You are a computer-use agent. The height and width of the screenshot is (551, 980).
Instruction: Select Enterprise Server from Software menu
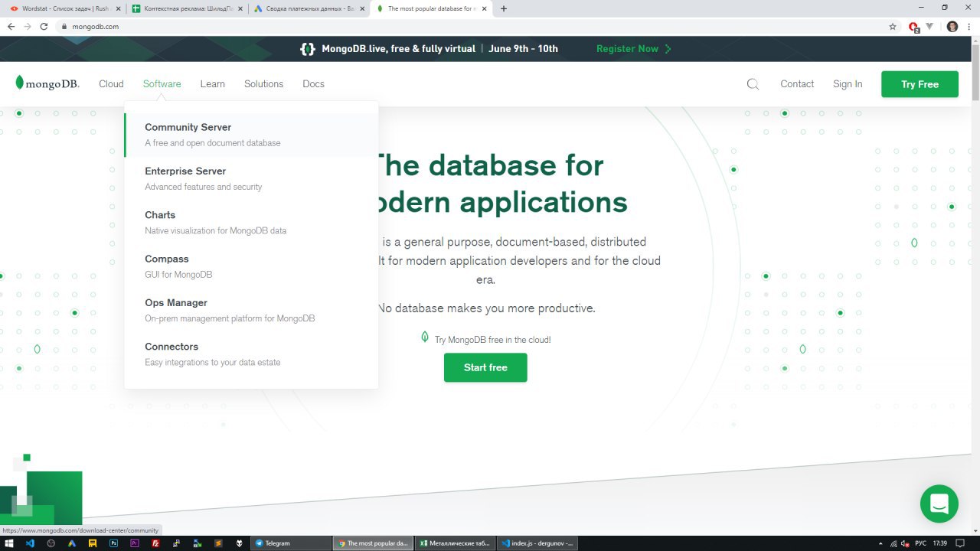251,178
